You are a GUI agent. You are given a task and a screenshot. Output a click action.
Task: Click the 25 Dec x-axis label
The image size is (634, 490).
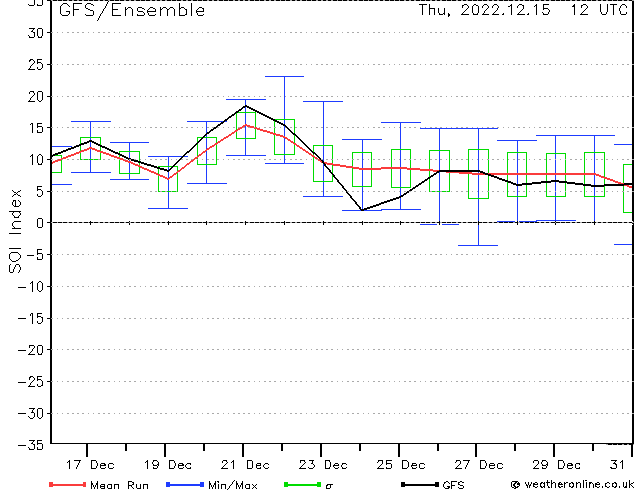(x=401, y=465)
